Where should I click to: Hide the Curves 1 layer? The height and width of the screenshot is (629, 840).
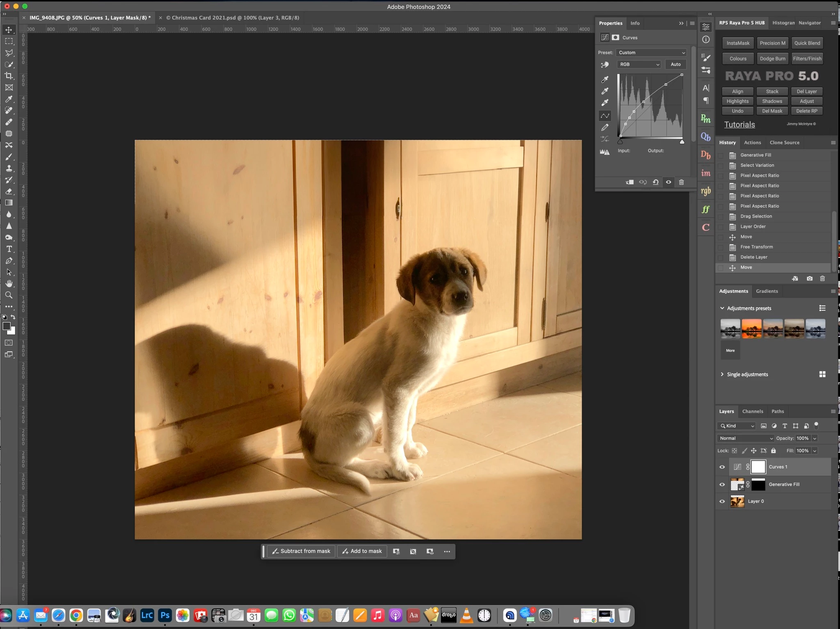[722, 467]
